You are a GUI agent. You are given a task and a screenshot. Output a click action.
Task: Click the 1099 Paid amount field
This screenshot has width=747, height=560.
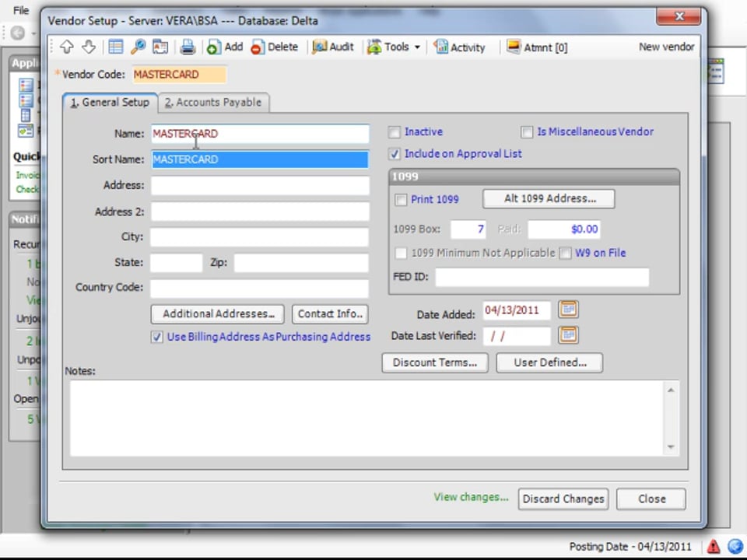coord(564,229)
